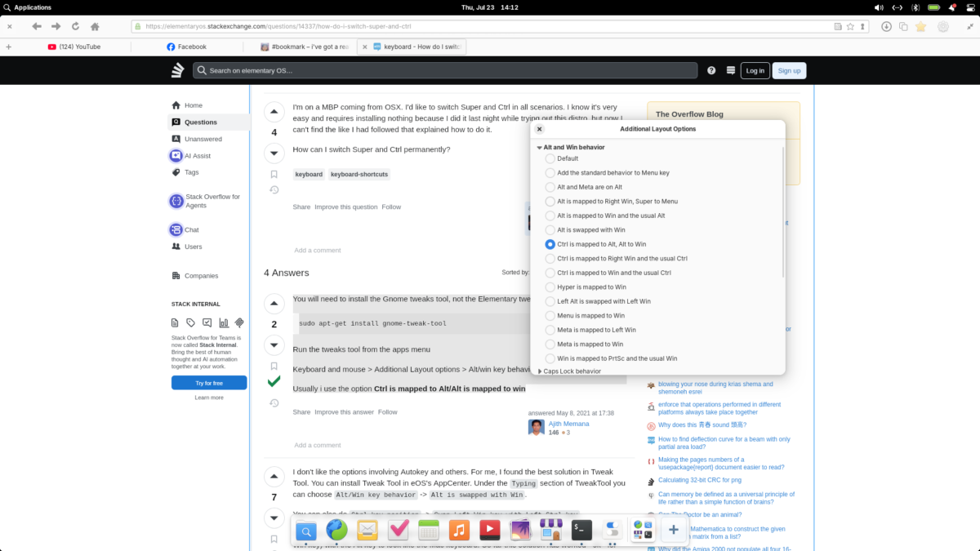Downvote the question with score 4
The height and width of the screenshot is (551, 980).
pyautogui.click(x=274, y=153)
